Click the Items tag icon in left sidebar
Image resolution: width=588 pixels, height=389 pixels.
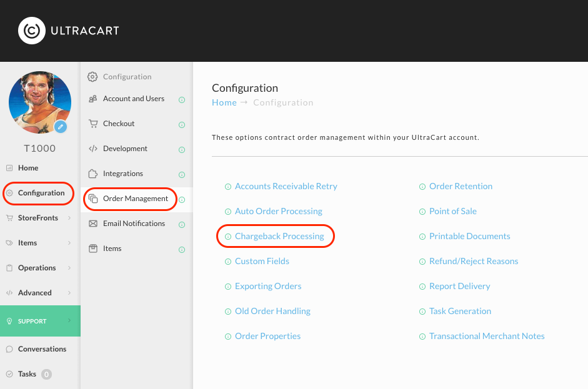[x=9, y=243]
